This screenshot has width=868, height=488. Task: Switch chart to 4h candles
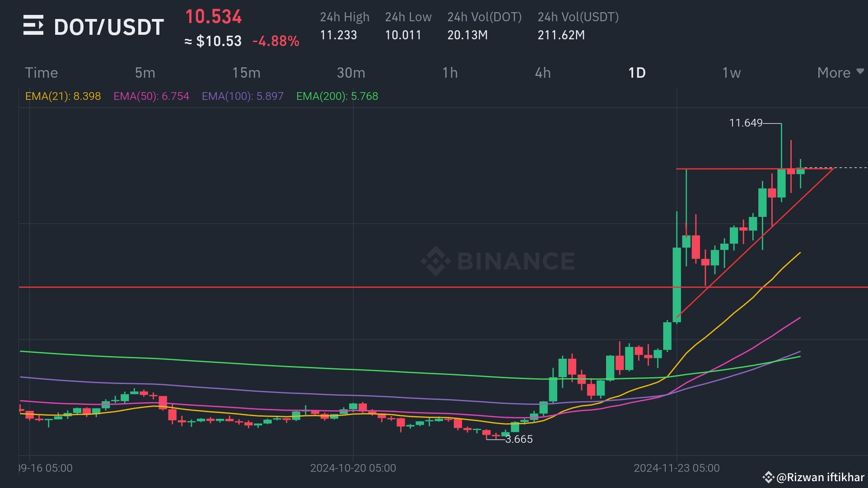click(x=543, y=73)
